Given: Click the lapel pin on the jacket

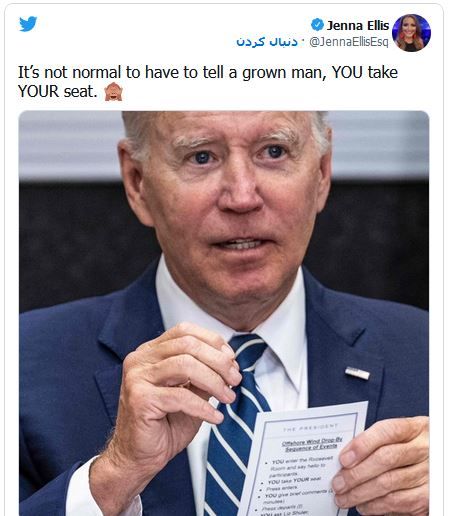Looking at the screenshot, I should click(357, 373).
